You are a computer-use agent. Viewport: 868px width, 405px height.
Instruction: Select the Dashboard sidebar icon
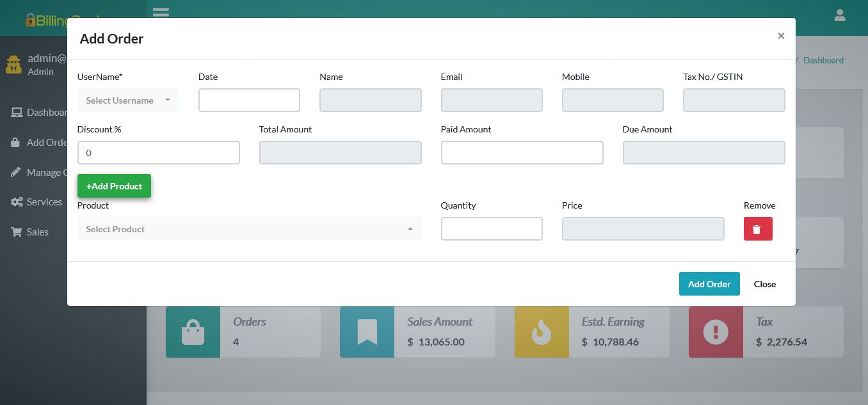coord(16,112)
